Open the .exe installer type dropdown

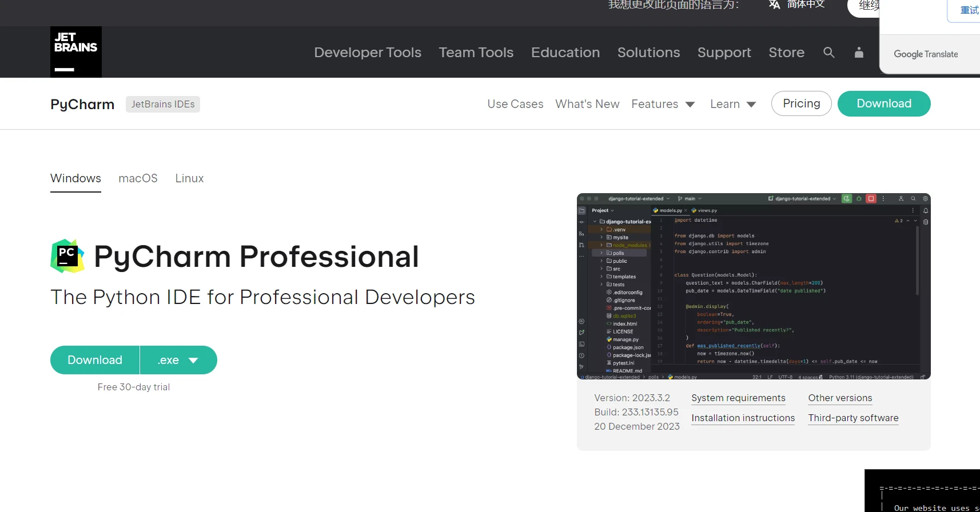click(x=178, y=360)
